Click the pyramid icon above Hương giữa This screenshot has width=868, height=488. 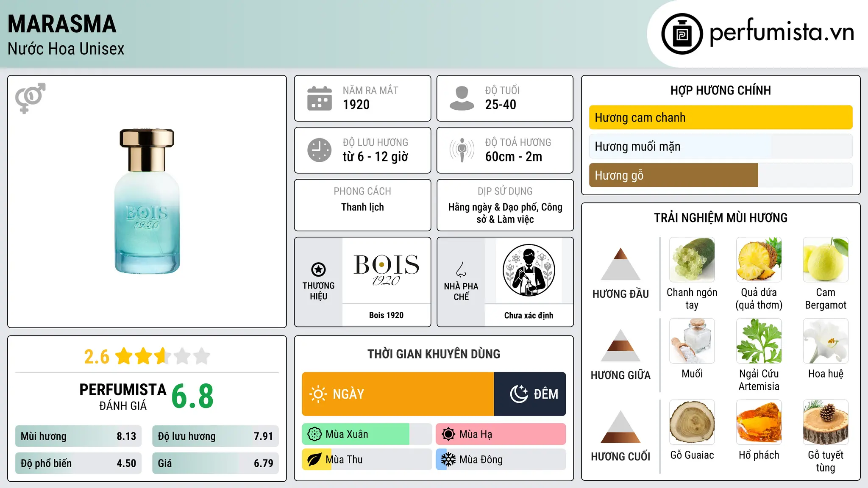pos(620,345)
